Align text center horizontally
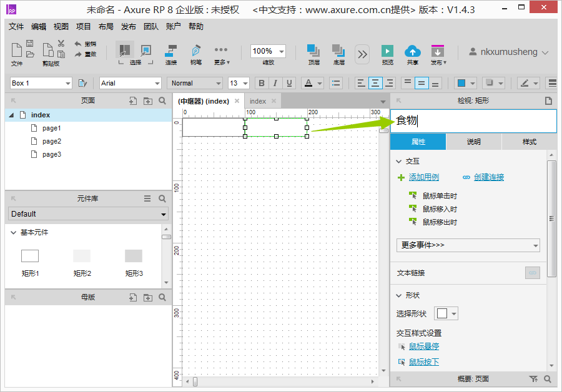Viewport: 562px width, 392px height. click(x=375, y=83)
